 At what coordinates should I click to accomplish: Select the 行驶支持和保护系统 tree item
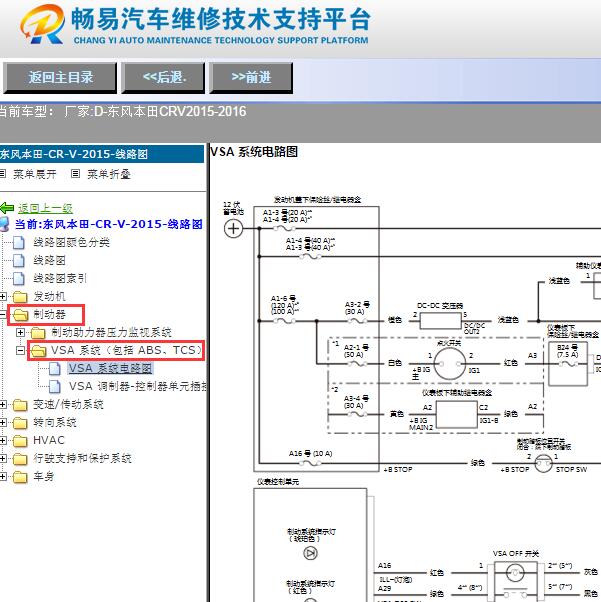point(83,458)
